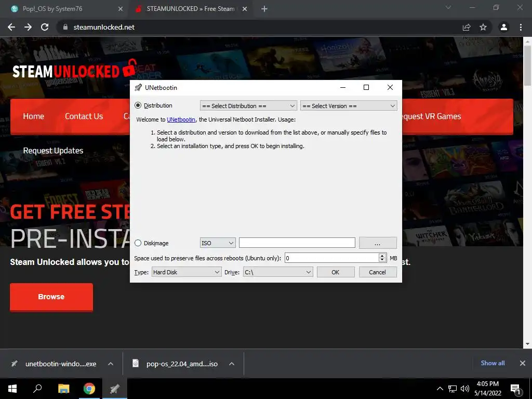Switch to the STEAMUNLOCKED browser tab
This screenshot has width=532, height=399.
point(190,9)
